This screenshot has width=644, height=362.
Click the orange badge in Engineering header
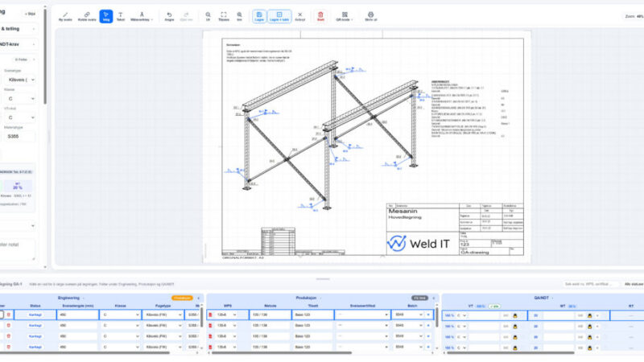click(182, 298)
